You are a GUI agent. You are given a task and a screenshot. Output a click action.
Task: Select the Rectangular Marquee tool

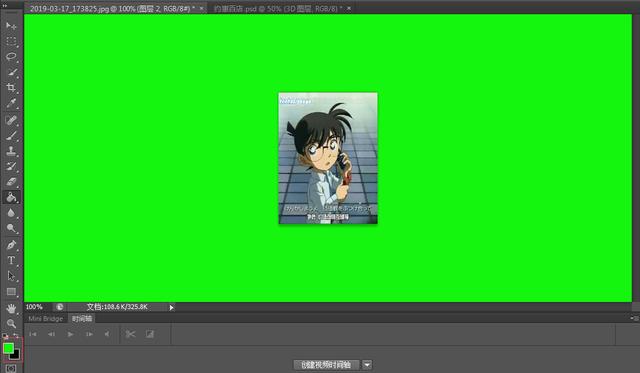(11, 41)
